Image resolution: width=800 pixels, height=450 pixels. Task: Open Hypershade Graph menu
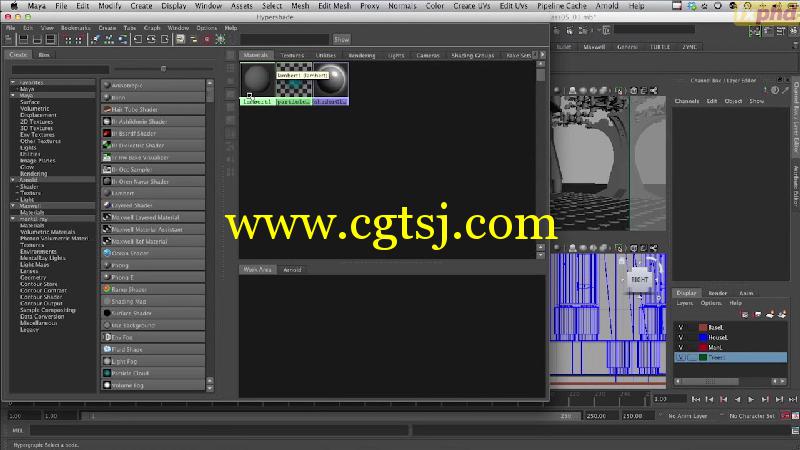point(152,28)
